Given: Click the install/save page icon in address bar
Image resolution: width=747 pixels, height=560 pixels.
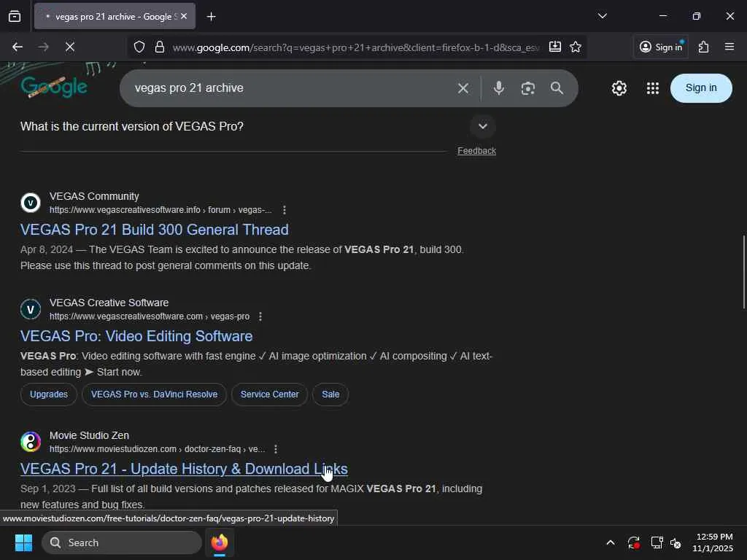Looking at the screenshot, I should 554,47.
